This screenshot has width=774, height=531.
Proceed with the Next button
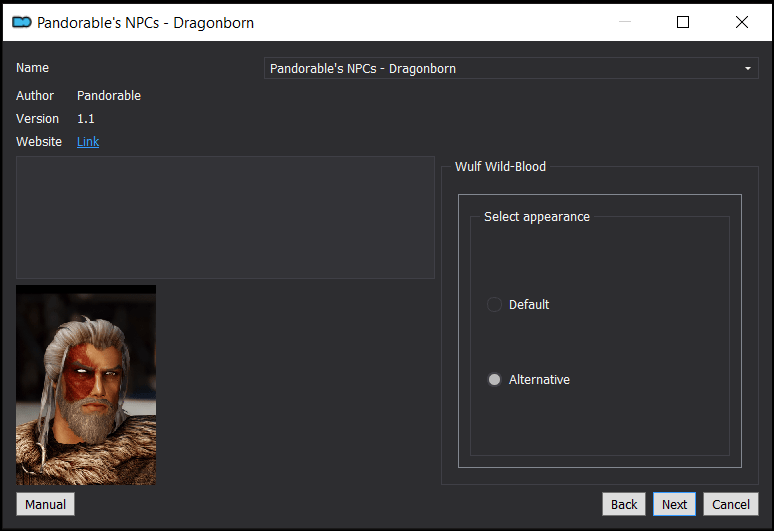click(674, 504)
